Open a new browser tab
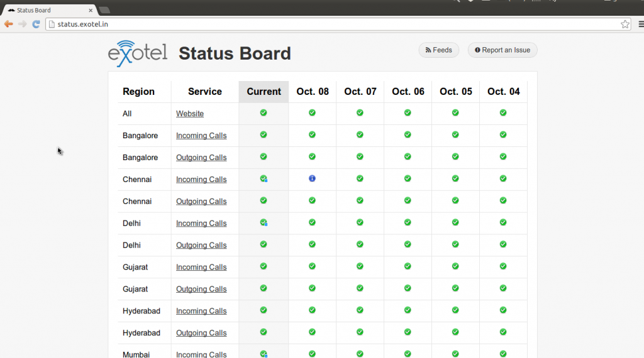 [105, 10]
